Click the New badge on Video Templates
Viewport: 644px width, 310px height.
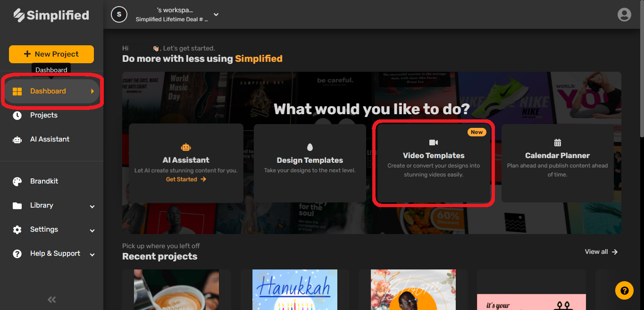pos(477,132)
